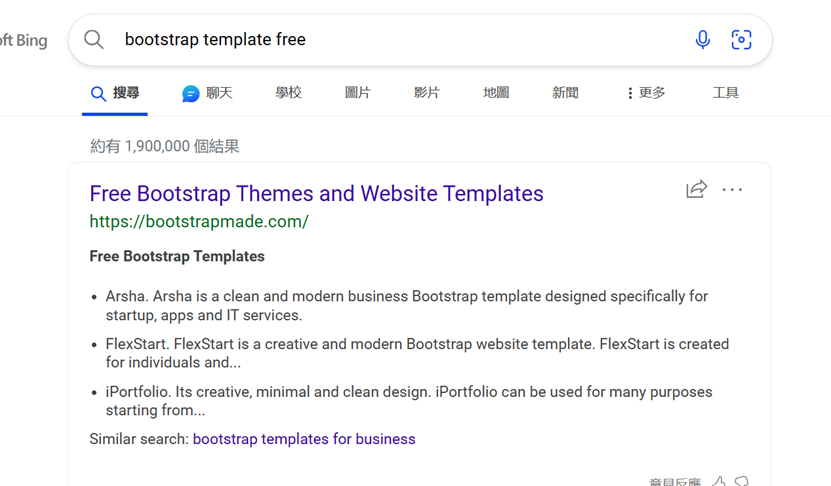Click the share icon on first result
This screenshot has height=486, width=831.
pos(696,189)
